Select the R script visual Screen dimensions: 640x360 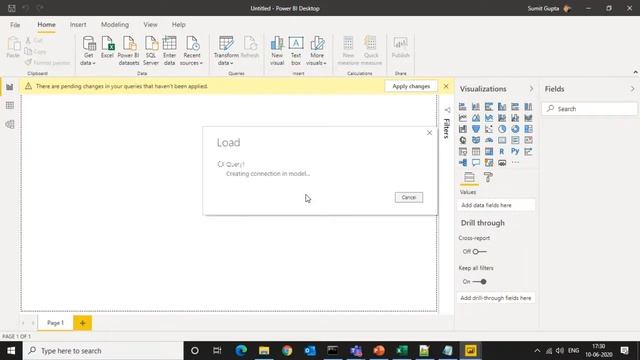click(x=502, y=151)
